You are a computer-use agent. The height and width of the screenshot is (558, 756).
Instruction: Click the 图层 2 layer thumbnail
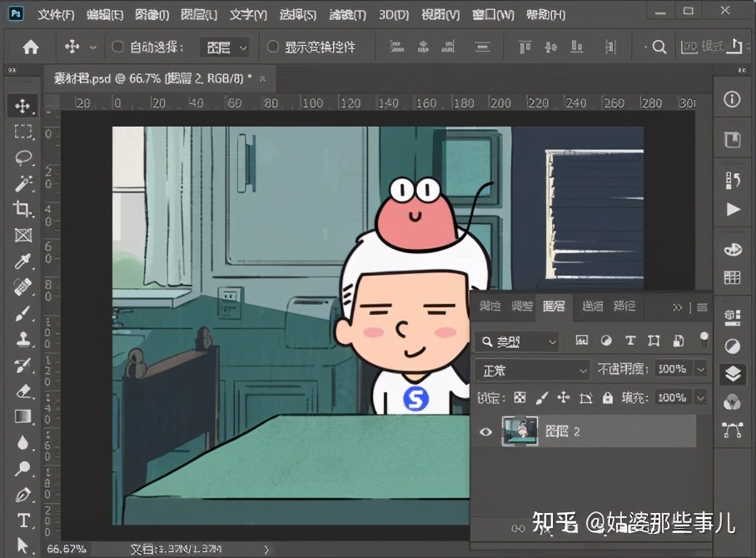520,431
